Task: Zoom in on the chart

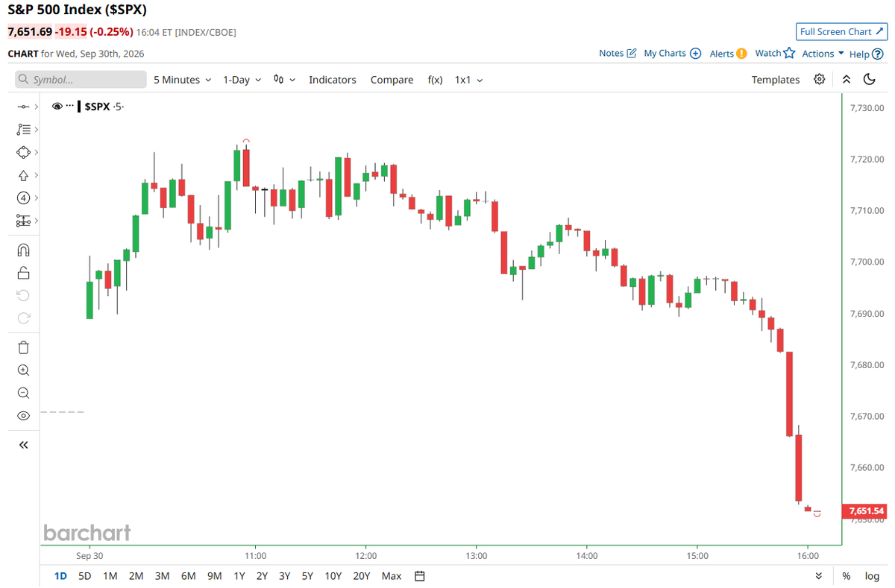Action: (x=23, y=370)
